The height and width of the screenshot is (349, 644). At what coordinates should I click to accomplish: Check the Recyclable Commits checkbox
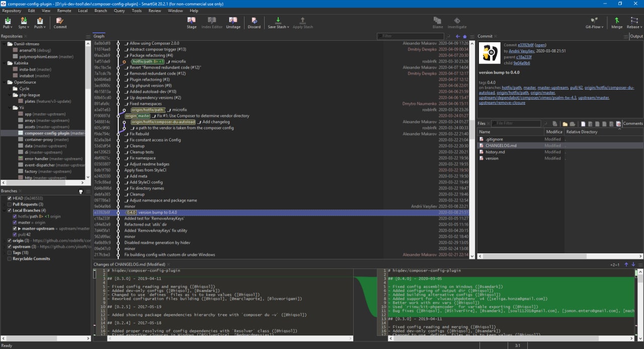coord(10,259)
